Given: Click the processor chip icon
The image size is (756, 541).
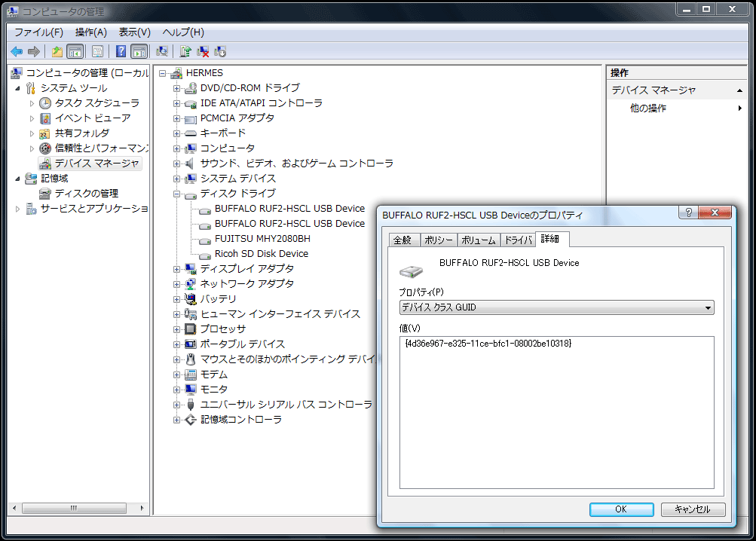Looking at the screenshot, I should [191, 329].
